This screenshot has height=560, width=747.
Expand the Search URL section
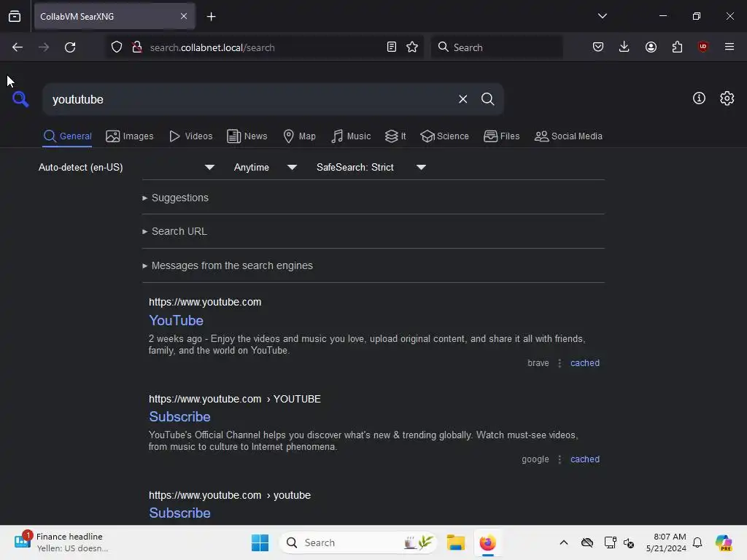(174, 231)
